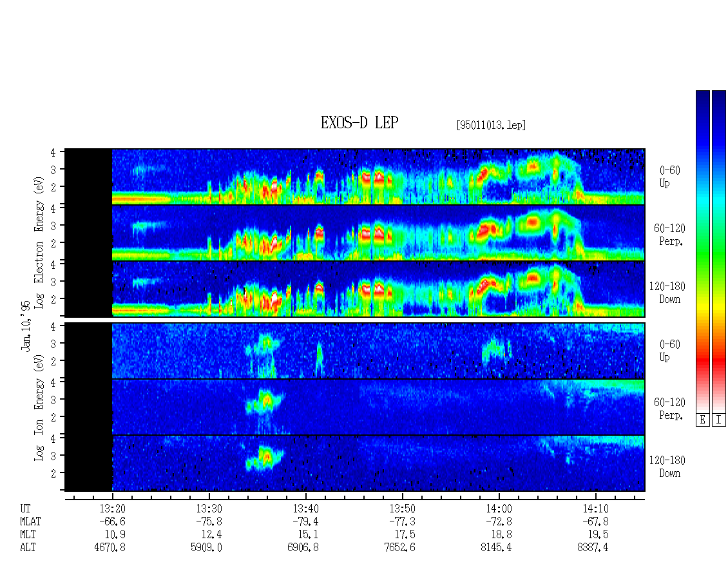Click the MLT value 17.5
Image resolution: width=728 pixels, height=564 pixels.
[405, 535]
